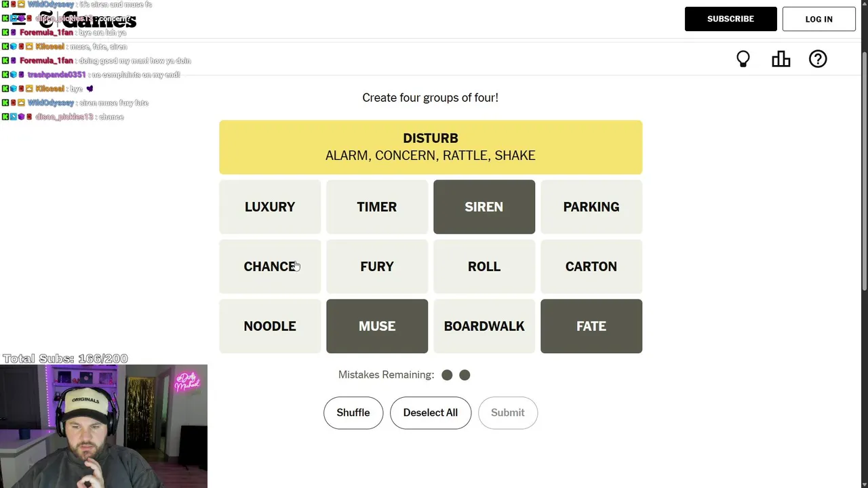The image size is (868, 488).
Task: Click the Subscribe button
Action: point(730,19)
